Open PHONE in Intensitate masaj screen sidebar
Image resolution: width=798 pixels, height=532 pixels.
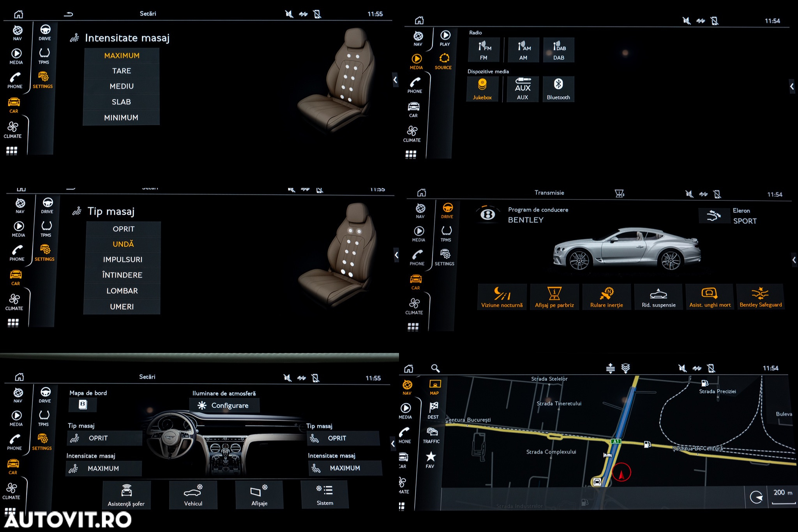pos(15,81)
